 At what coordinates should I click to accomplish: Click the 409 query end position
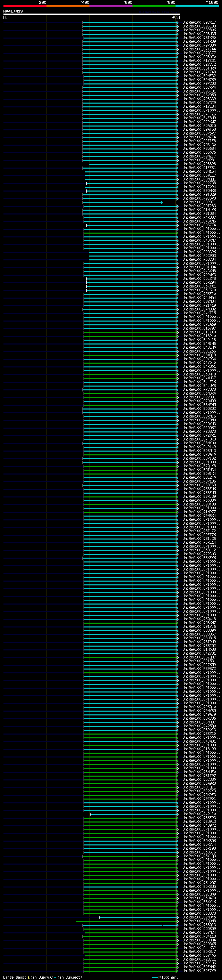[x=175, y=17]
